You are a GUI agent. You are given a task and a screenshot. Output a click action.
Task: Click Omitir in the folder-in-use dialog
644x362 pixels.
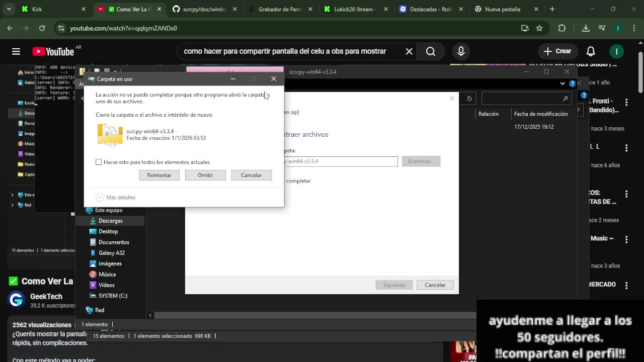tap(205, 175)
